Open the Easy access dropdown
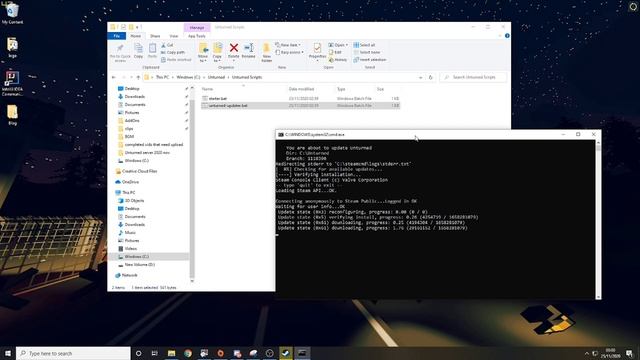Screen dimensions: 640x360 [x=289, y=52]
